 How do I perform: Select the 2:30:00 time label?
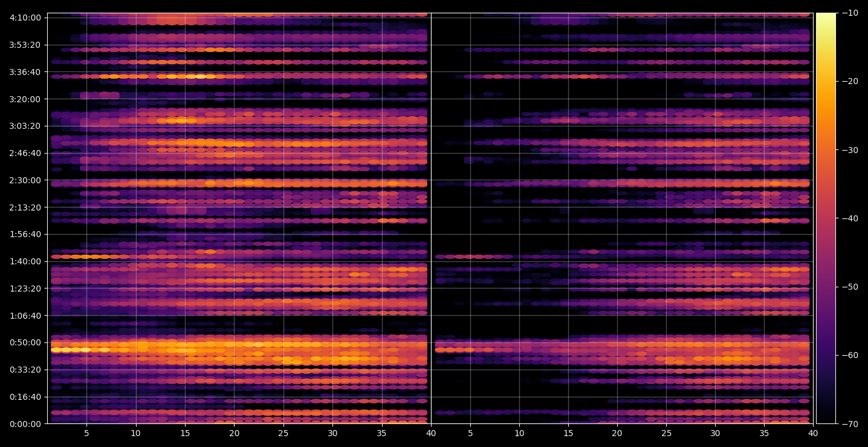[25, 180]
